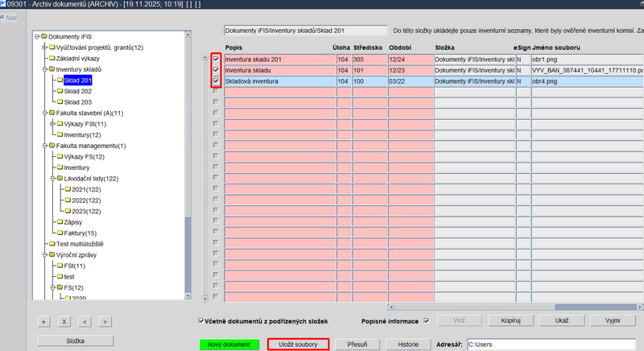Select the Test multiúložiště tree item
644x351 pixels.
pos(80,244)
